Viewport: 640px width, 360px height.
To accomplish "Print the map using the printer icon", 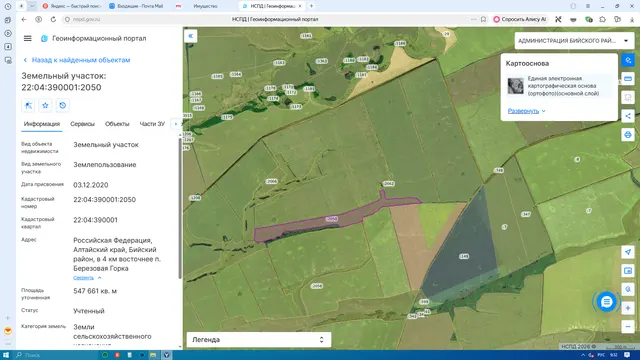I will 628,135.
